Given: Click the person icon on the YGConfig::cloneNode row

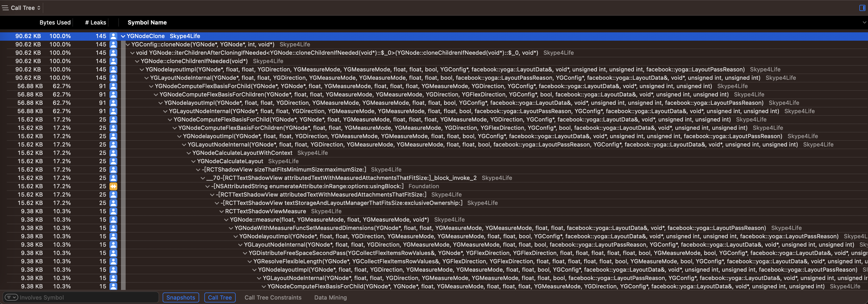Looking at the screenshot, I should click(114, 44).
